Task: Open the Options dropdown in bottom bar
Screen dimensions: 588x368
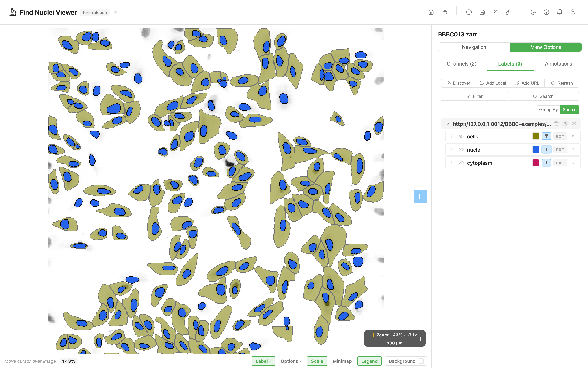Action: tap(291, 361)
